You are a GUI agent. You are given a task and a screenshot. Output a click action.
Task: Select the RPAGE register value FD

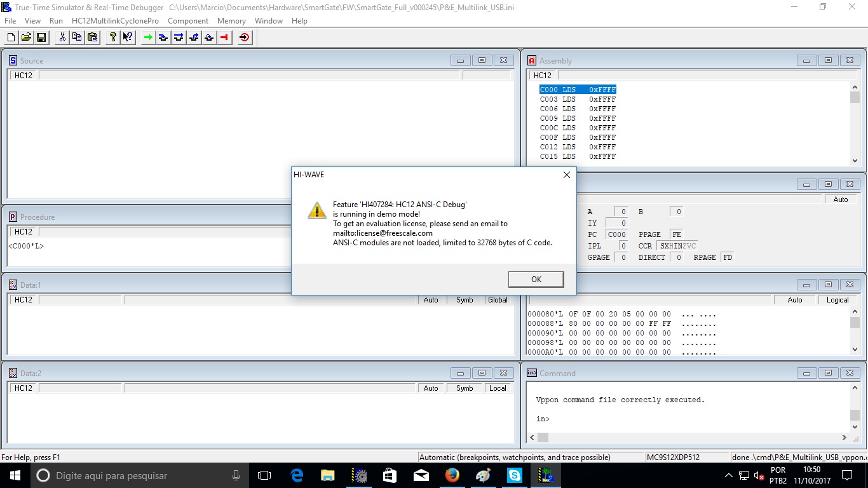pos(727,257)
